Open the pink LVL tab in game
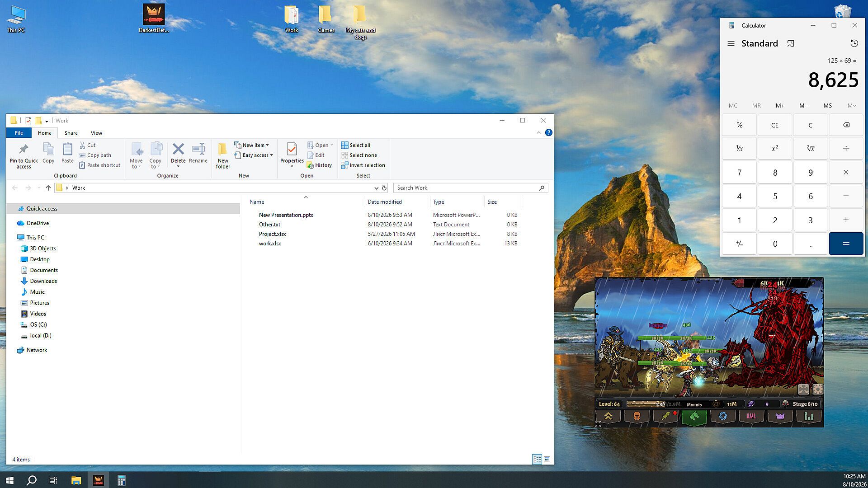The height and width of the screenshot is (488, 868). [751, 416]
